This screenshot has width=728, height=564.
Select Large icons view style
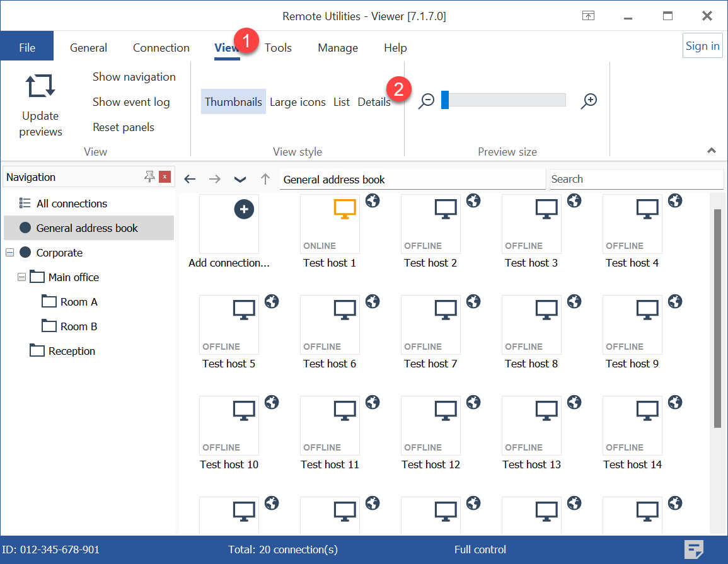click(298, 102)
